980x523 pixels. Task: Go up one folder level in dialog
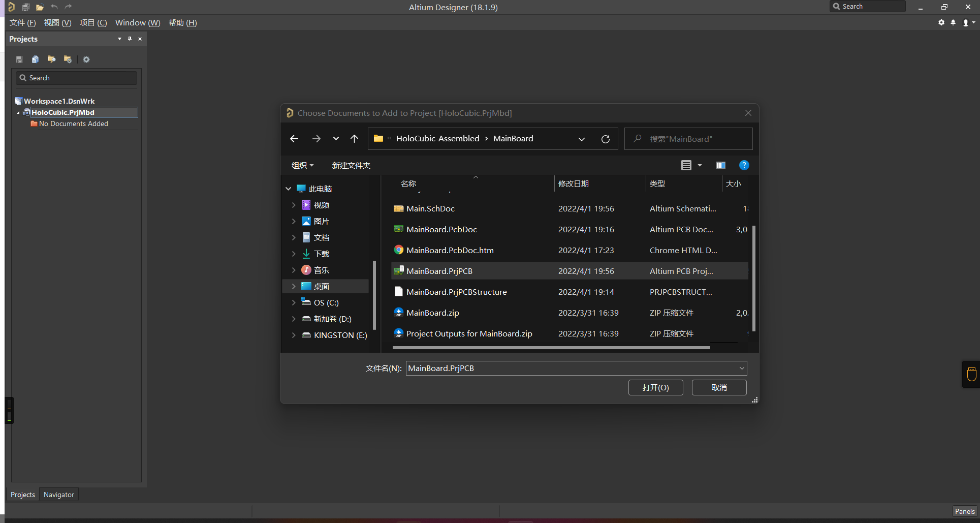(x=355, y=139)
